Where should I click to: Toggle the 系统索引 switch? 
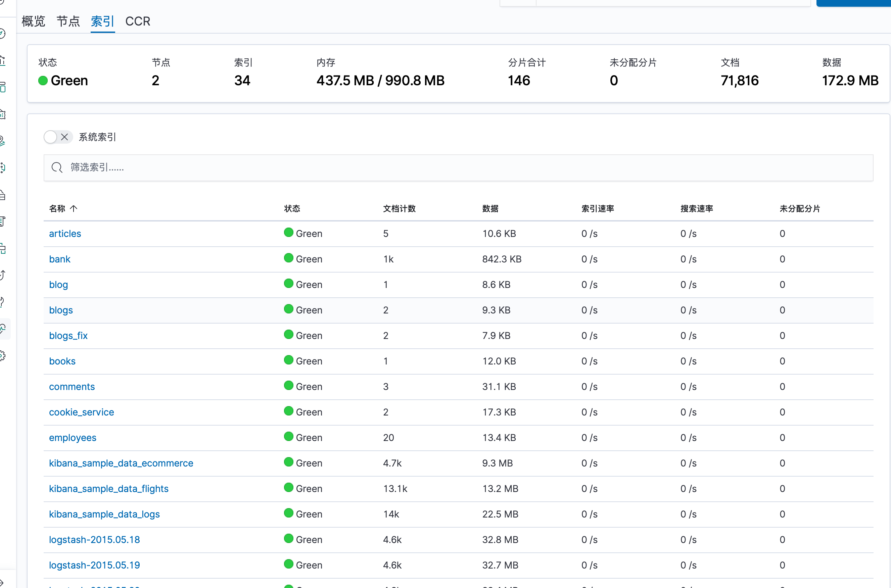[x=58, y=137]
